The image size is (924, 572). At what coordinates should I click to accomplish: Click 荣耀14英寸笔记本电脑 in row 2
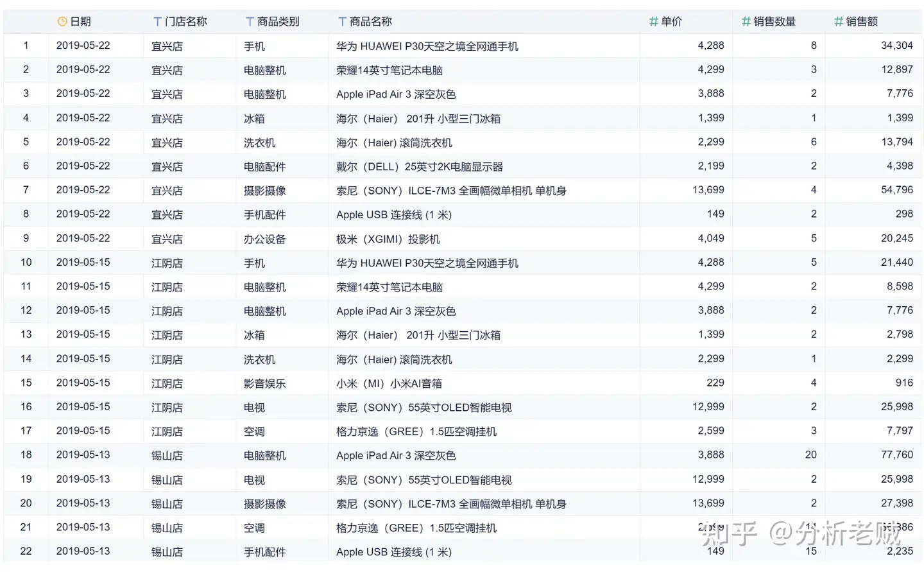(x=389, y=70)
